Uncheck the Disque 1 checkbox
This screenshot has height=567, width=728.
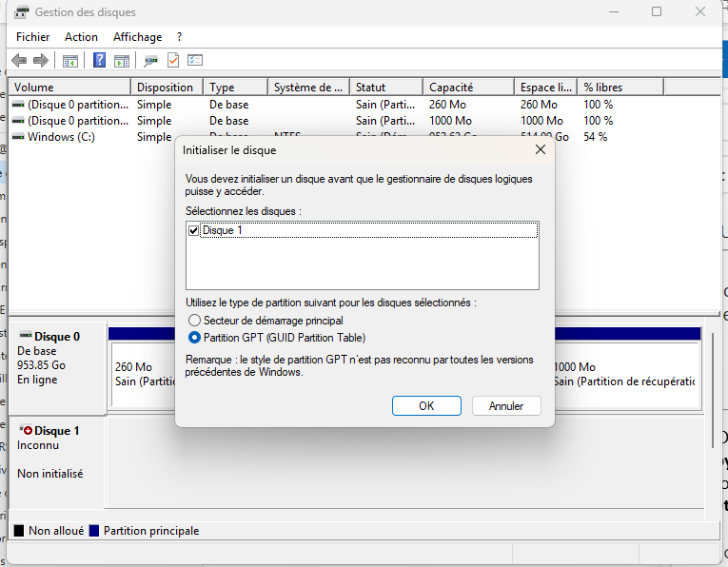194,230
